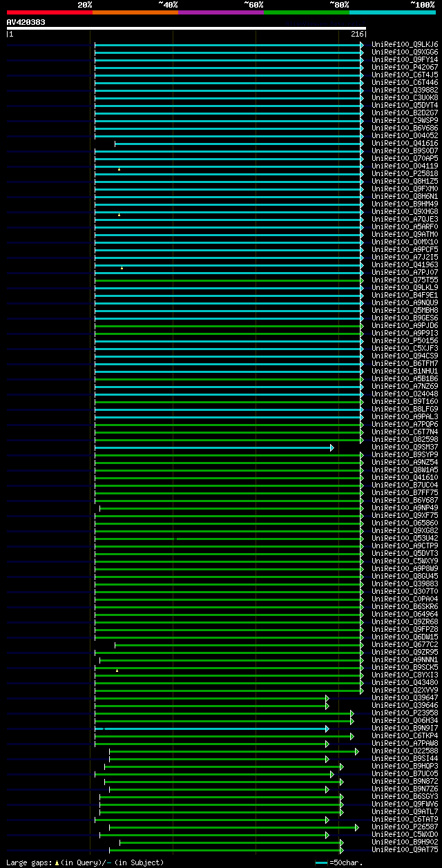
Task: Click the arrowhead ending UniRef100_Q39647 alignment
Action: tap(327, 697)
